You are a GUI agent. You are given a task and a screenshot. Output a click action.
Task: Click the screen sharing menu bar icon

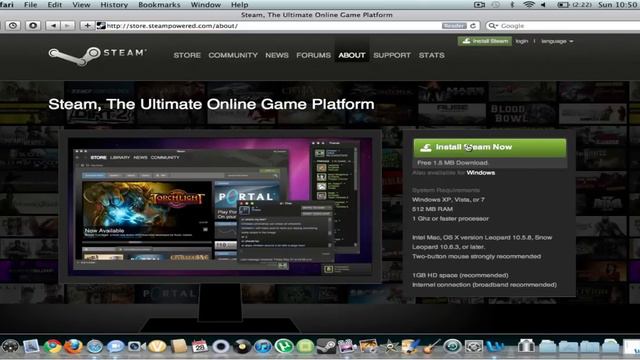tap(479, 4)
